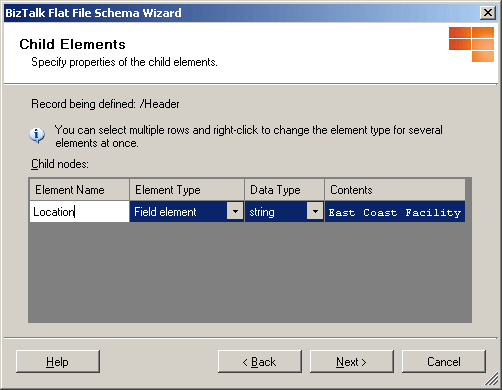Open the Data Type dropdown arrow
The image size is (502, 390).
pyautogui.click(x=315, y=211)
